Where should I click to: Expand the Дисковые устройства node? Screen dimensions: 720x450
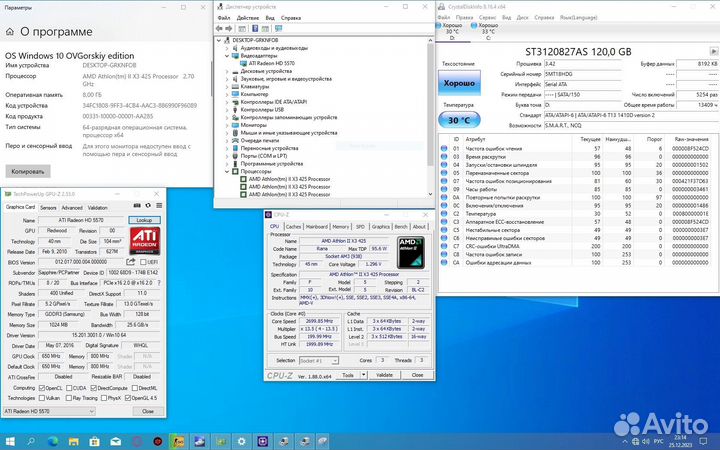pos(227,71)
